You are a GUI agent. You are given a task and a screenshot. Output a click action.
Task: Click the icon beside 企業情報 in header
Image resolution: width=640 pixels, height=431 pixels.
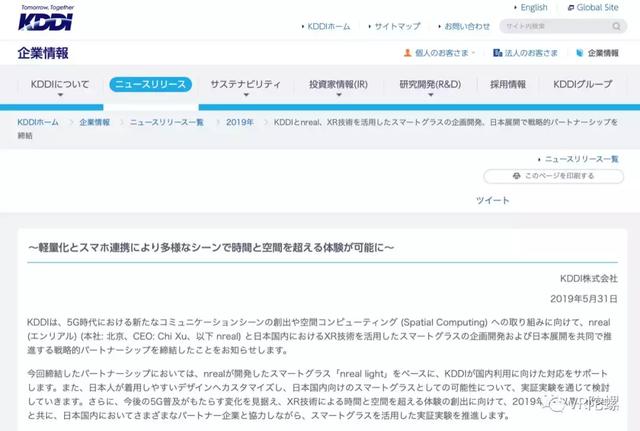pyautogui.click(x=580, y=53)
